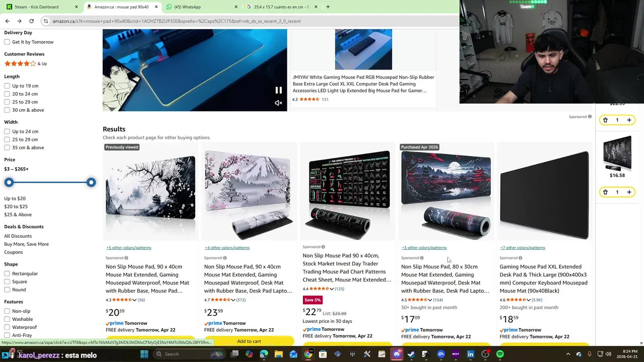Switch to 35.4 x 15.7 Google search tab
Viewport: 644px width, 362px height.
point(282,7)
